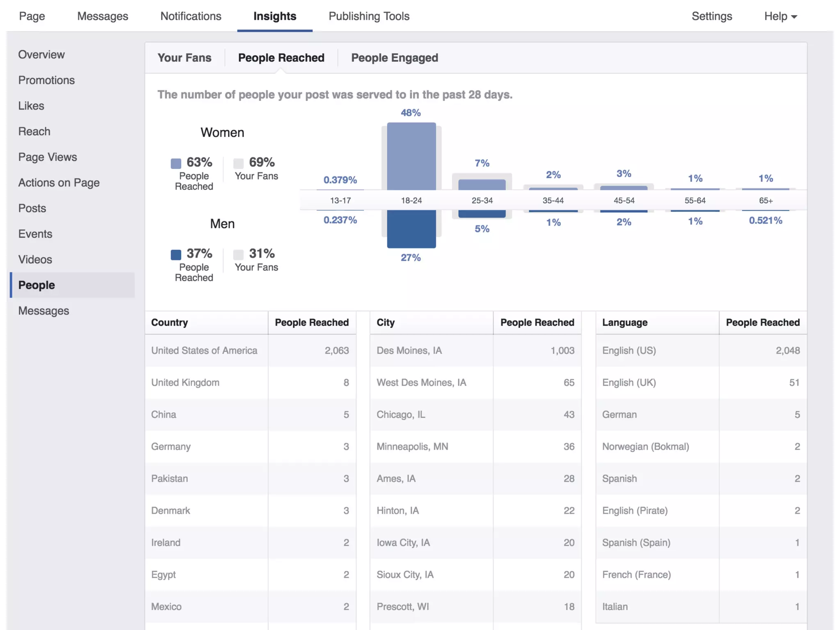This screenshot has height=630, width=840.
Task: Go to Overview in the sidebar
Action: pos(41,55)
